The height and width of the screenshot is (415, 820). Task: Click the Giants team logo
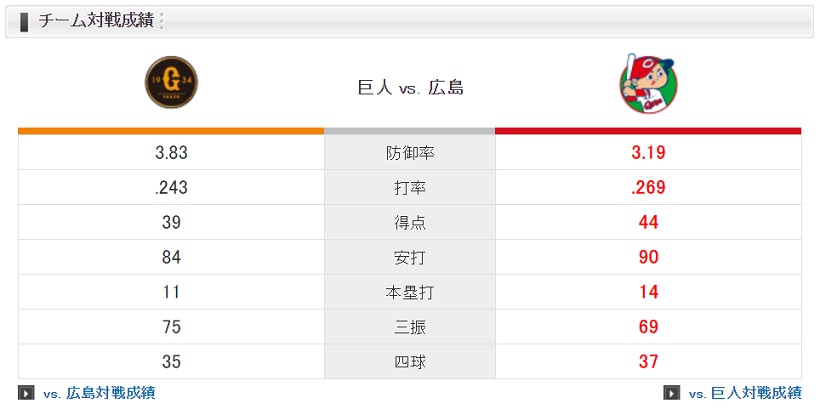[x=170, y=82]
